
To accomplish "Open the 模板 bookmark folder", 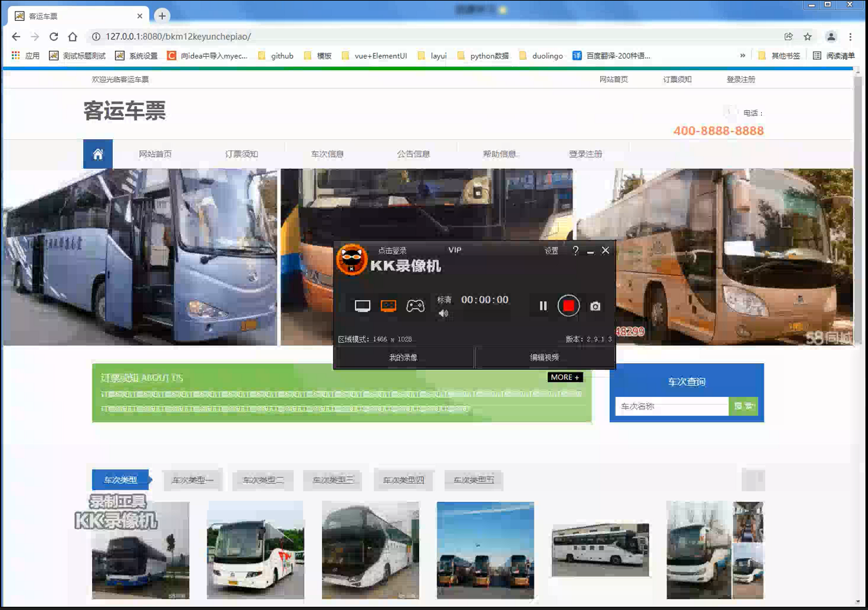I will coord(317,56).
